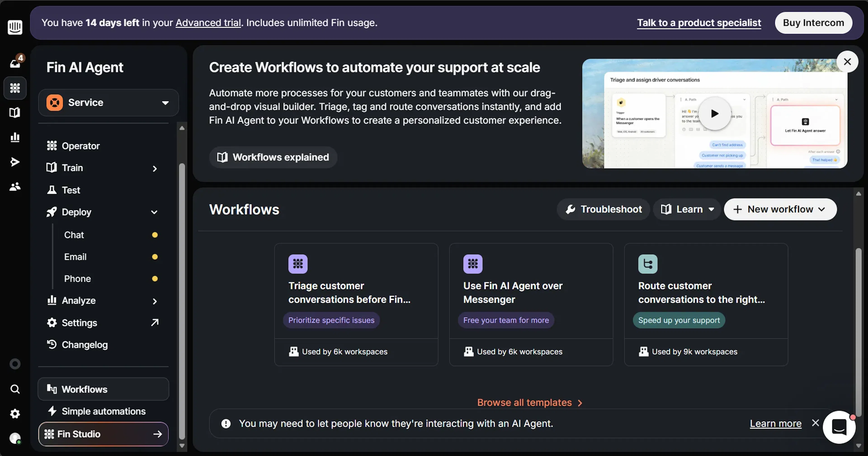Open the Contacts people icon in left rail
Image resolution: width=868 pixels, height=456 pixels.
[15, 187]
